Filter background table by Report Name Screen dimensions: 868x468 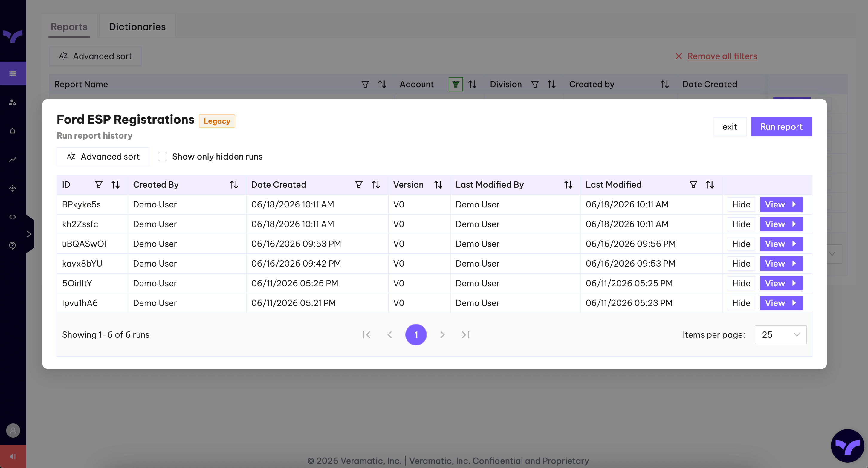[365, 84]
